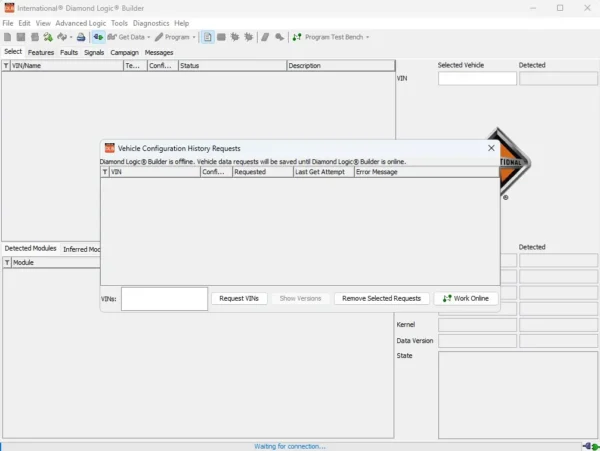Click the connection status icon in status bar
The height and width of the screenshot is (451, 600).
(590, 446)
